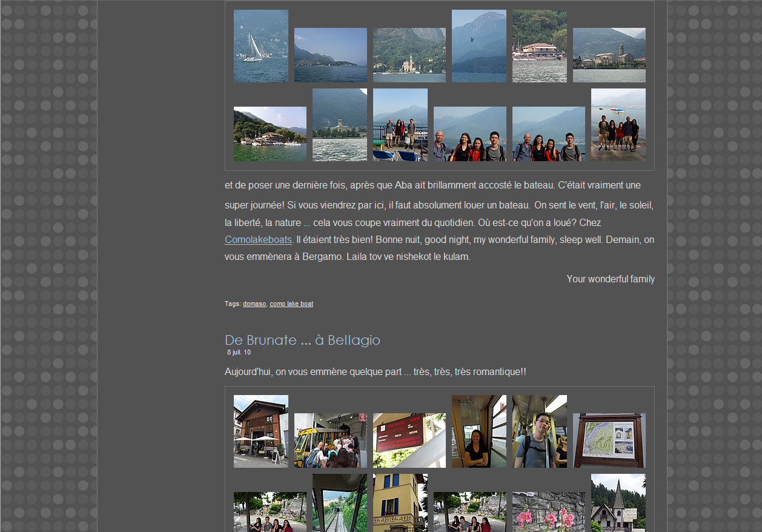
Task: Open the small chapel with steeple thumbnail
Action: pyautogui.click(x=618, y=503)
